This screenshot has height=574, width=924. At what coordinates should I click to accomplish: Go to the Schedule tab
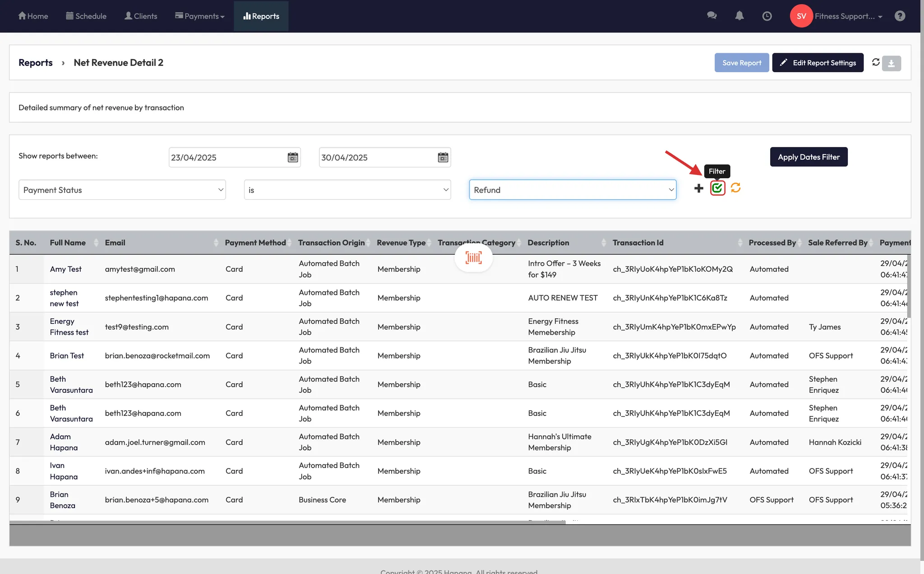(x=86, y=16)
